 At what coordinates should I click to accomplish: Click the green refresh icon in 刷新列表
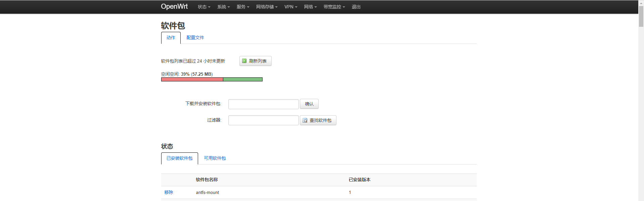coord(244,61)
